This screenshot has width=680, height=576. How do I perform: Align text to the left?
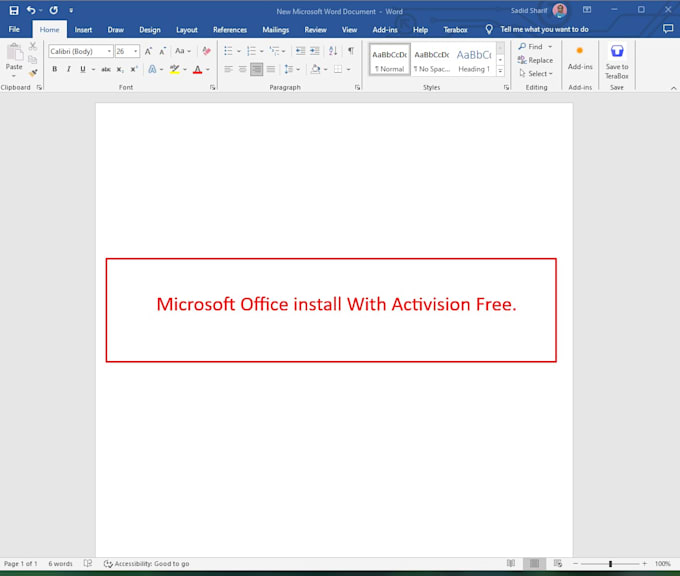coord(228,69)
